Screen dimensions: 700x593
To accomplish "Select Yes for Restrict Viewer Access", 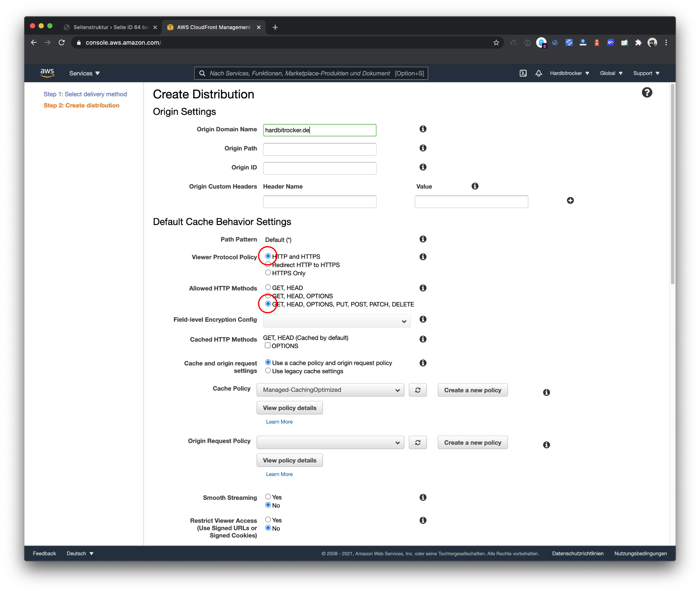I will 268,519.
